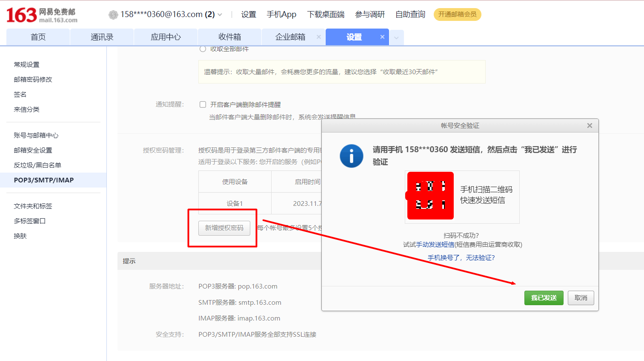Screen dimensions: 644x361
Task: Close the 设置 tab
Action: (x=382, y=37)
